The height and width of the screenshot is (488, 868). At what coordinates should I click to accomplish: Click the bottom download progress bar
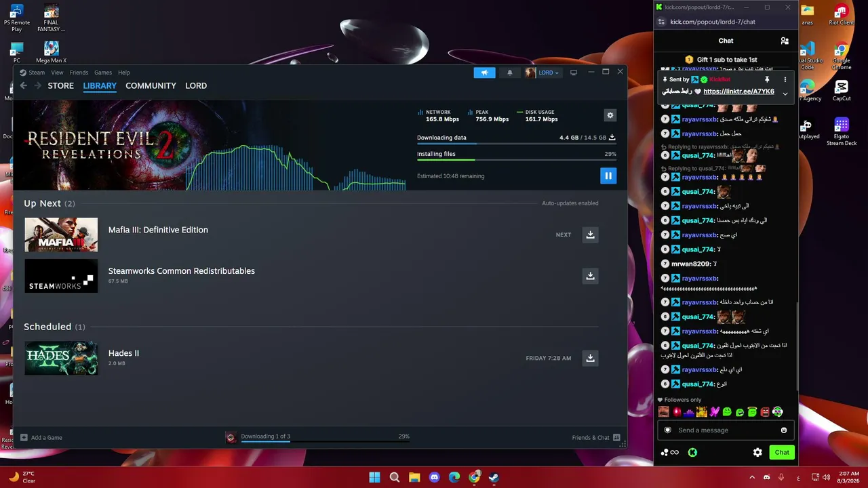point(326,441)
